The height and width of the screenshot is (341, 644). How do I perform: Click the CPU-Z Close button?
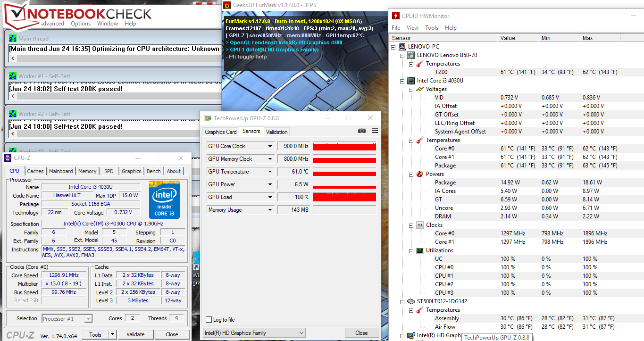[172, 334]
